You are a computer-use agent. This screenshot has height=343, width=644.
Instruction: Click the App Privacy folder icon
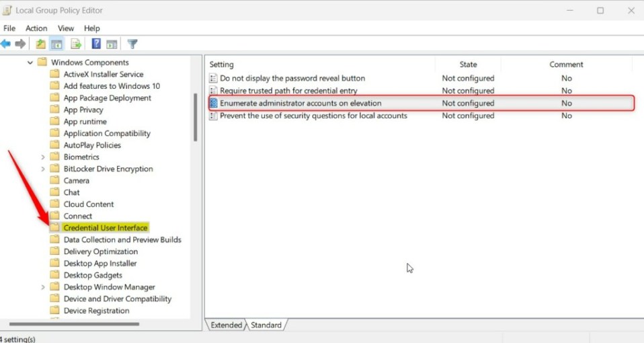pyautogui.click(x=54, y=110)
